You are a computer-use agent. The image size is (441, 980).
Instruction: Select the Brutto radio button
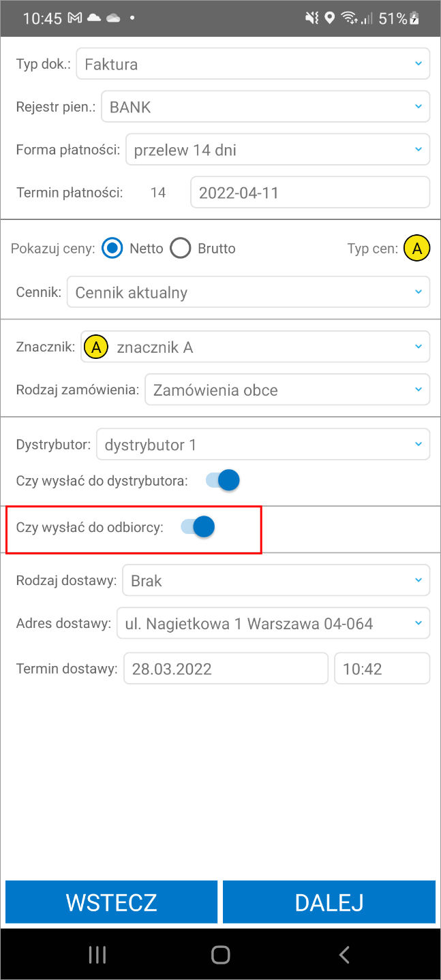[x=180, y=248]
